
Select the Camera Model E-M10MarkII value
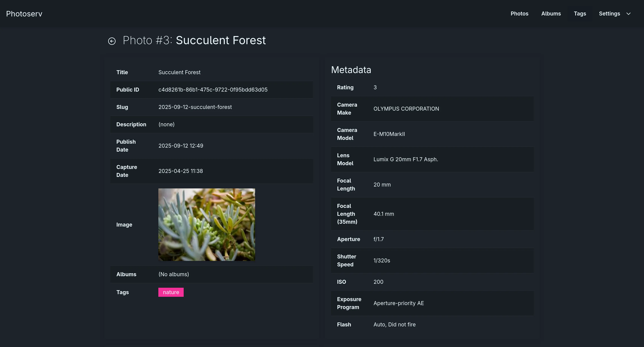[x=389, y=134]
